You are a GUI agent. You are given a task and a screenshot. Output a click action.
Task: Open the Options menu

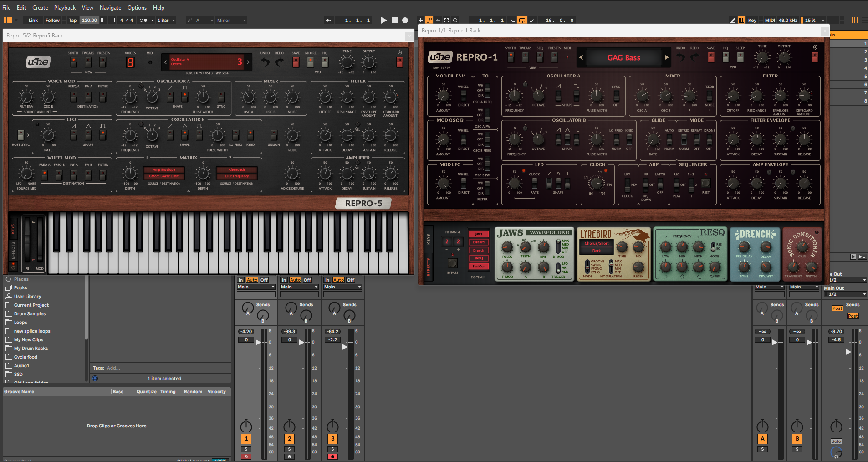pos(137,7)
